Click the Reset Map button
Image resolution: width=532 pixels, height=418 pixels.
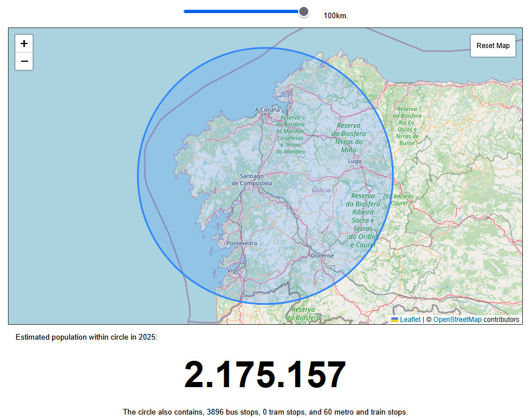[x=493, y=46]
